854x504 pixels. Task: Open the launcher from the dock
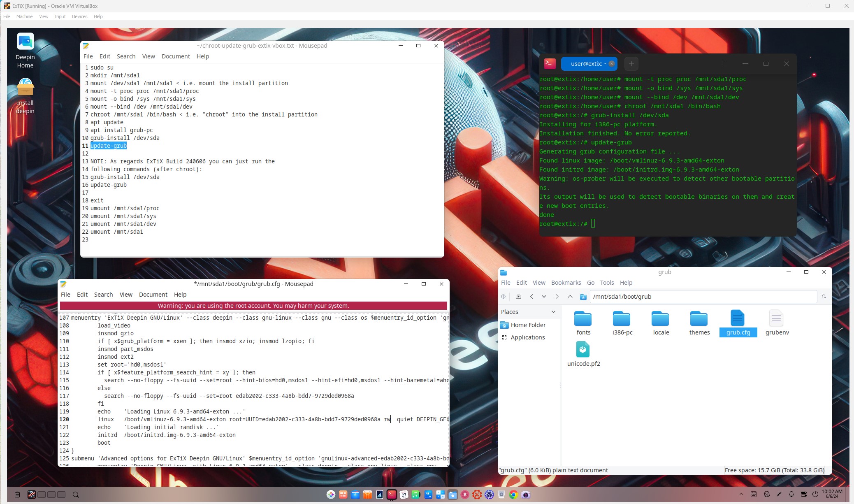pyautogui.click(x=331, y=495)
